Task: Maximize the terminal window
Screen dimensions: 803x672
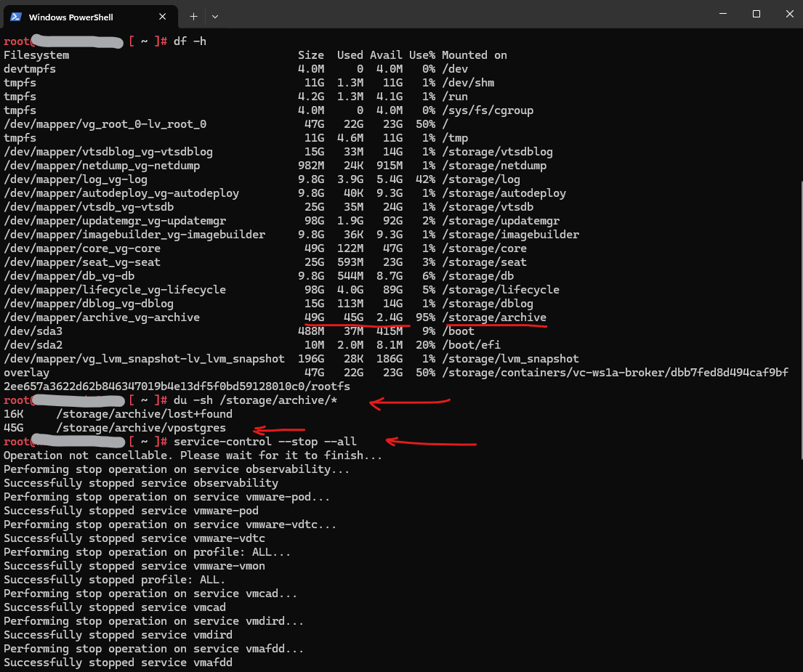Action: pos(756,14)
